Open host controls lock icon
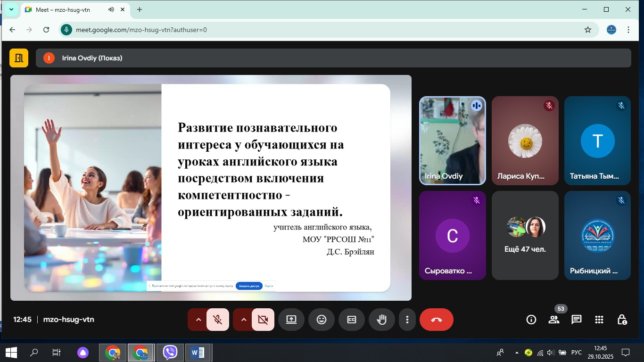The image size is (644, 362). (622, 320)
